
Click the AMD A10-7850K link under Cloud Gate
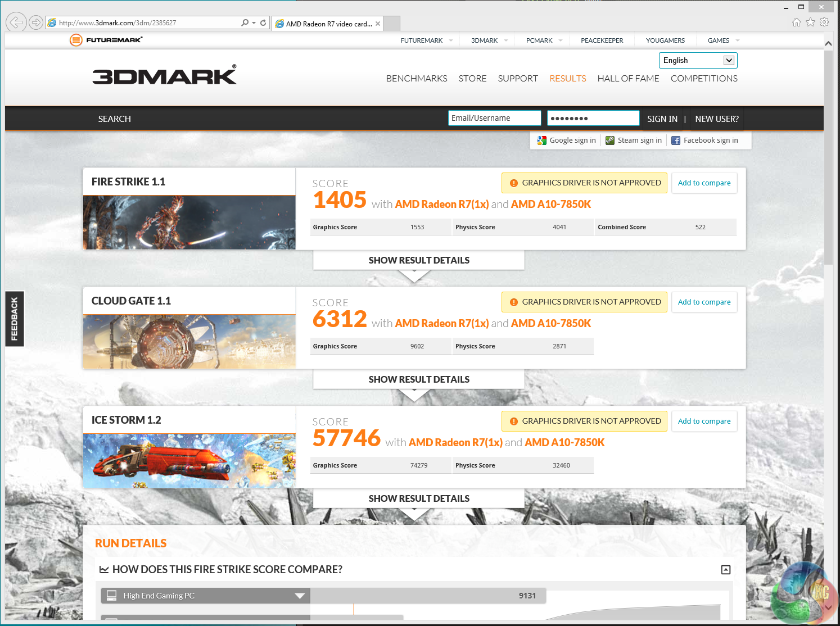(551, 324)
